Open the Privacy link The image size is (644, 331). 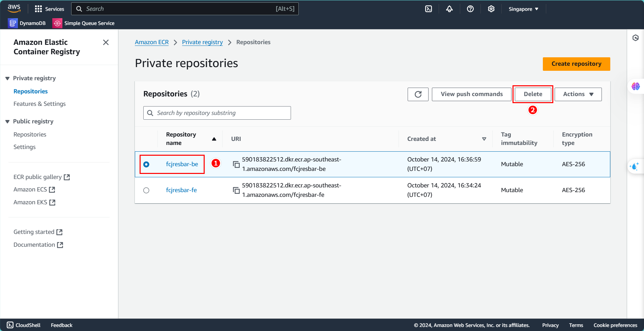pos(550,325)
